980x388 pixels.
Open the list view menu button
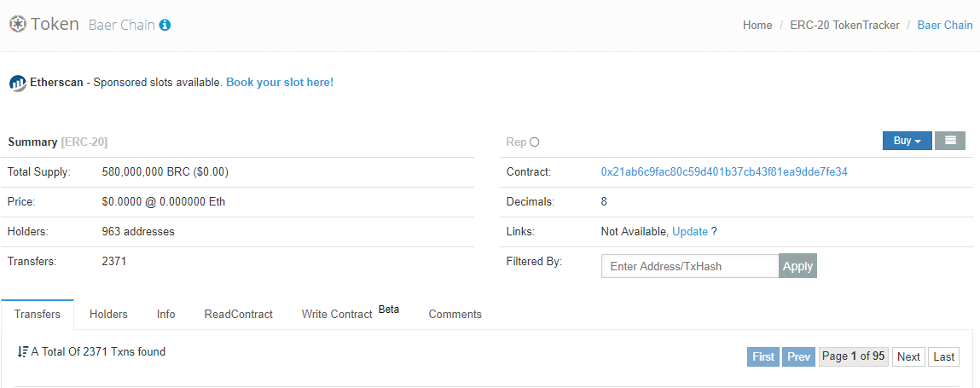(x=950, y=141)
